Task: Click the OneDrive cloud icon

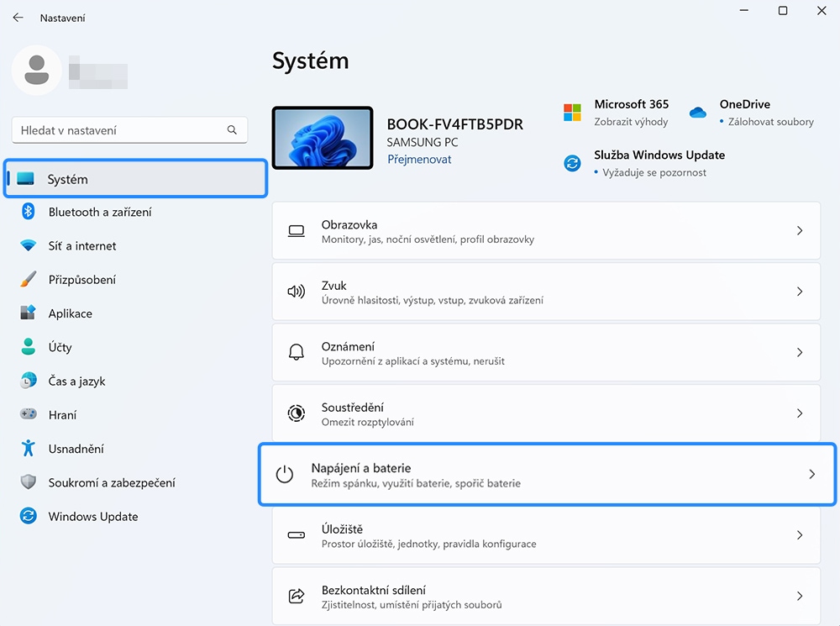Action: click(697, 113)
